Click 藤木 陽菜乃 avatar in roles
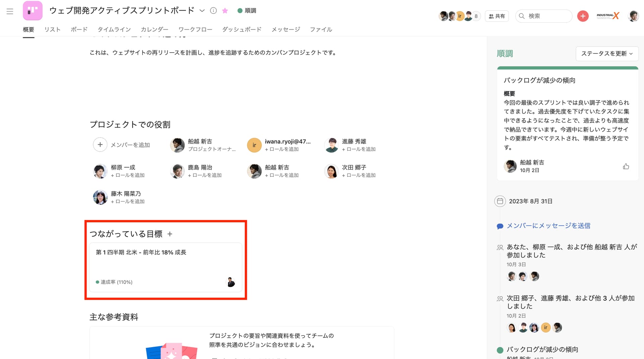 100,197
